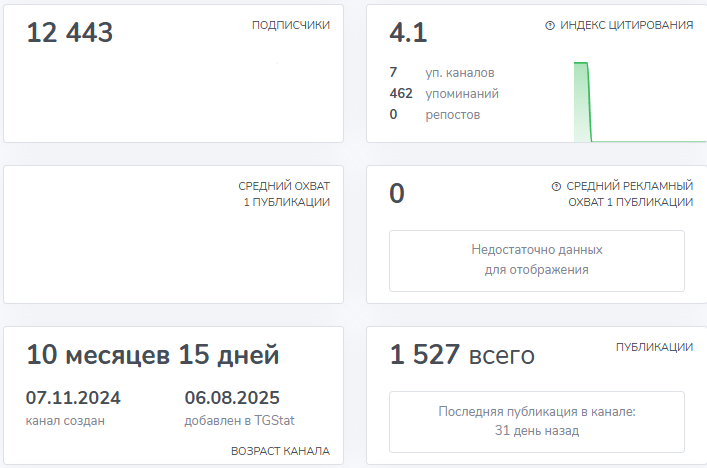
Task: Click the 'Последняя публикация в канале' box
Action: click(x=537, y=422)
